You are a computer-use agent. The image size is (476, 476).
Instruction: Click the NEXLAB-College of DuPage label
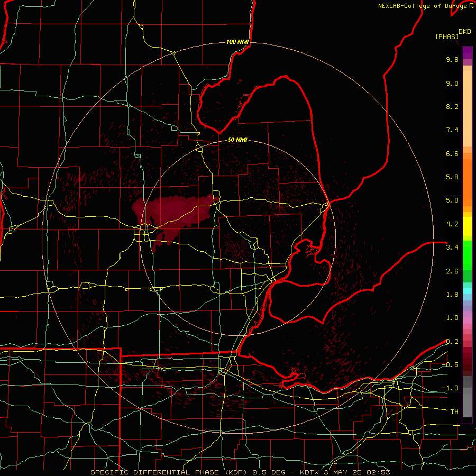point(425,6)
